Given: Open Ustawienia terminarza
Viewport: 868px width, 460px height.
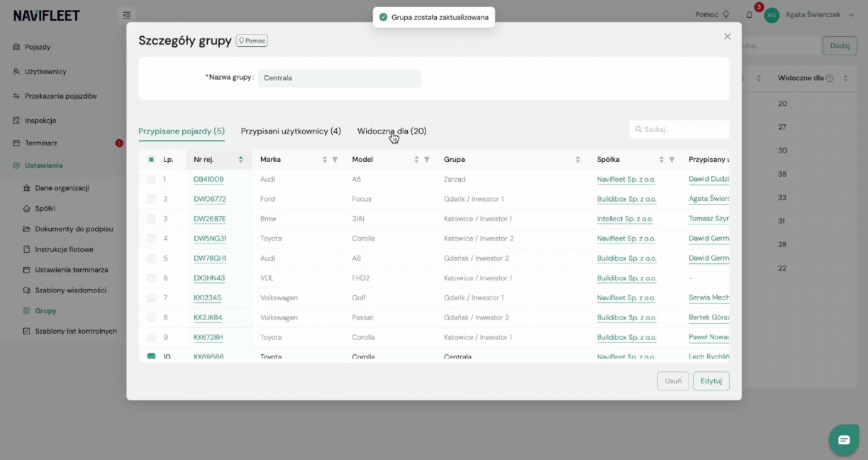Looking at the screenshot, I should 71,270.
